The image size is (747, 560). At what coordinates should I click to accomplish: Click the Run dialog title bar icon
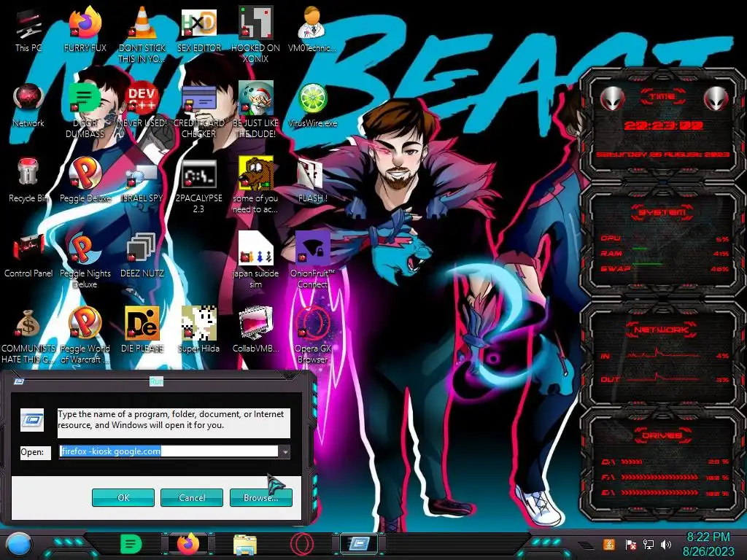click(x=18, y=381)
